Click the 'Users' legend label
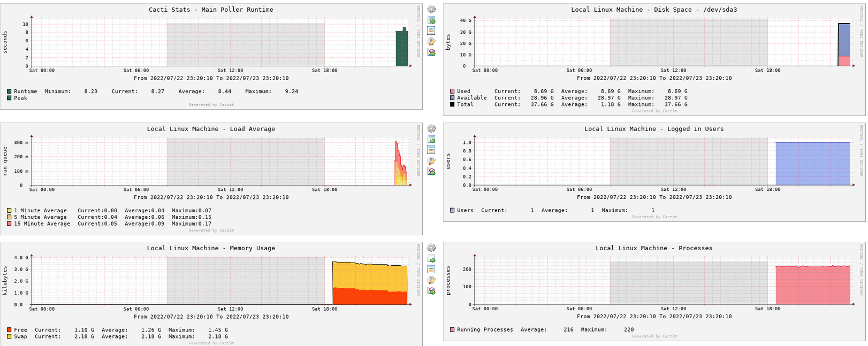 (465, 211)
